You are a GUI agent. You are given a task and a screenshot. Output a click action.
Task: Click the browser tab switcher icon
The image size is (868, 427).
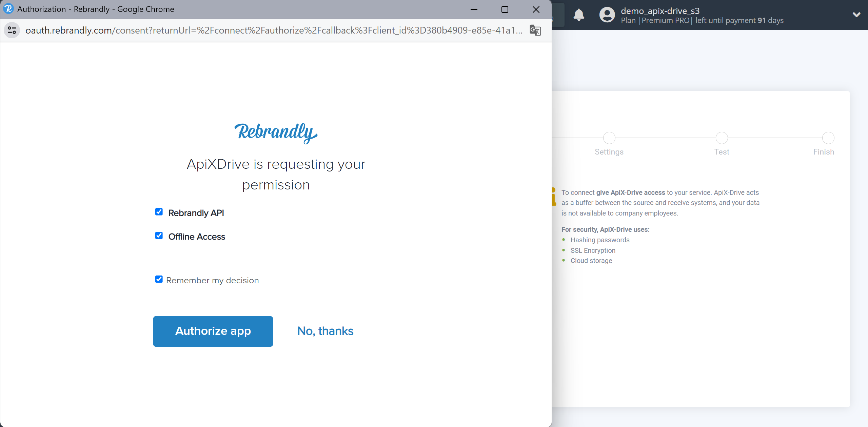pyautogui.click(x=12, y=30)
